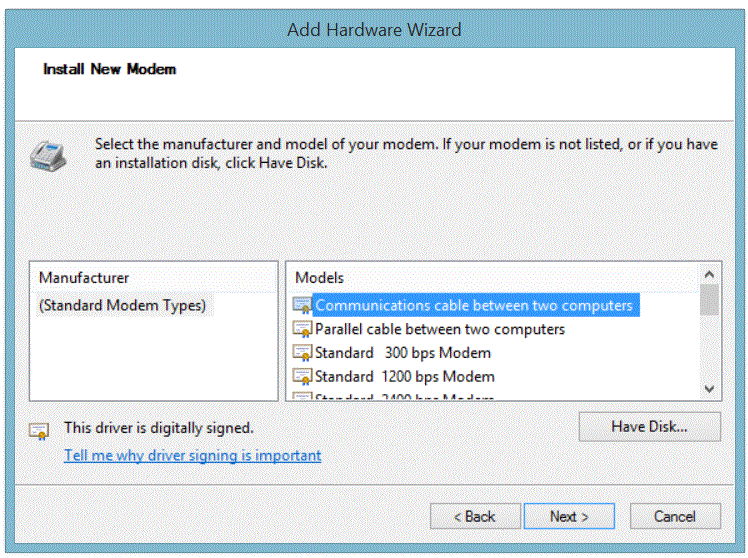Click the icon beside Communications cable entry
Viewport: 748px width, 558px height.
click(x=302, y=305)
